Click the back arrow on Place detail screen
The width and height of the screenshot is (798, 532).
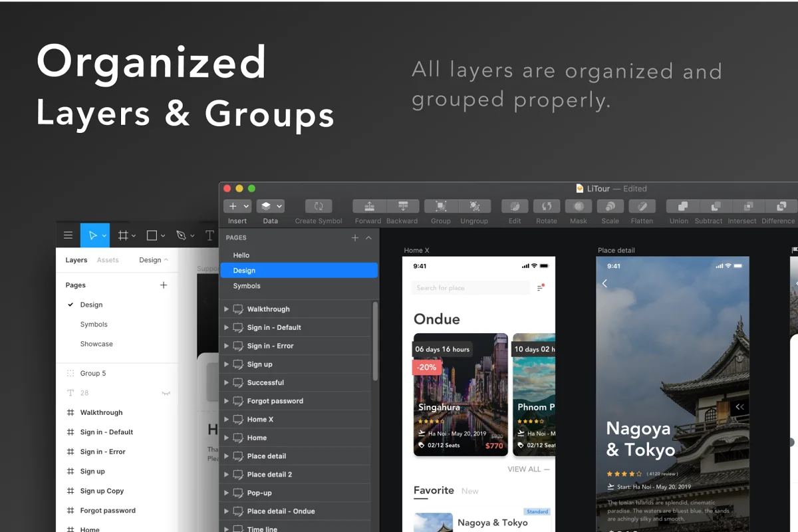click(604, 283)
